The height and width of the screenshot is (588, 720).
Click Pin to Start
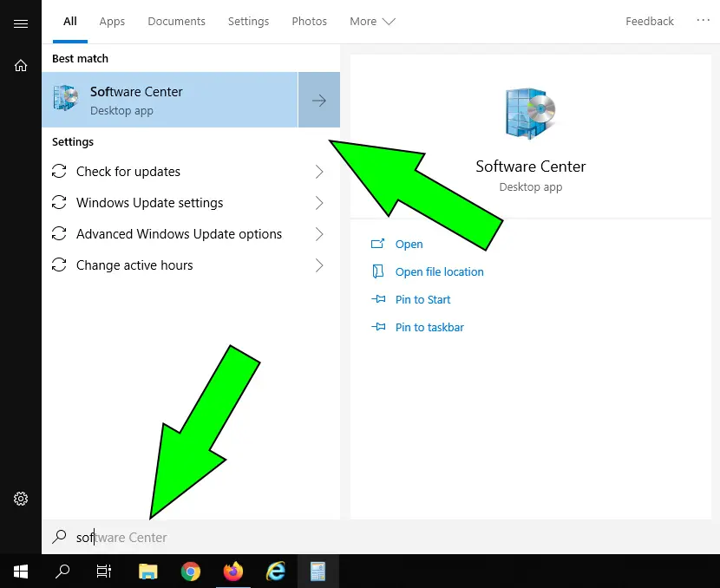click(423, 300)
